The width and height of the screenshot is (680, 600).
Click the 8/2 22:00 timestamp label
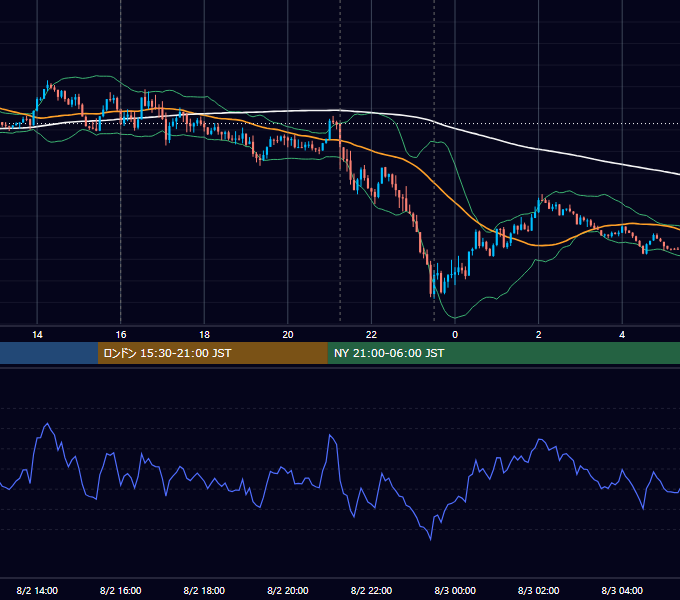click(x=371, y=590)
